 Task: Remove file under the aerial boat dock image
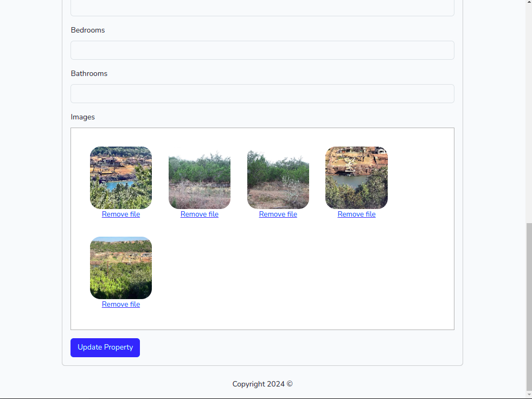click(357, 214)
